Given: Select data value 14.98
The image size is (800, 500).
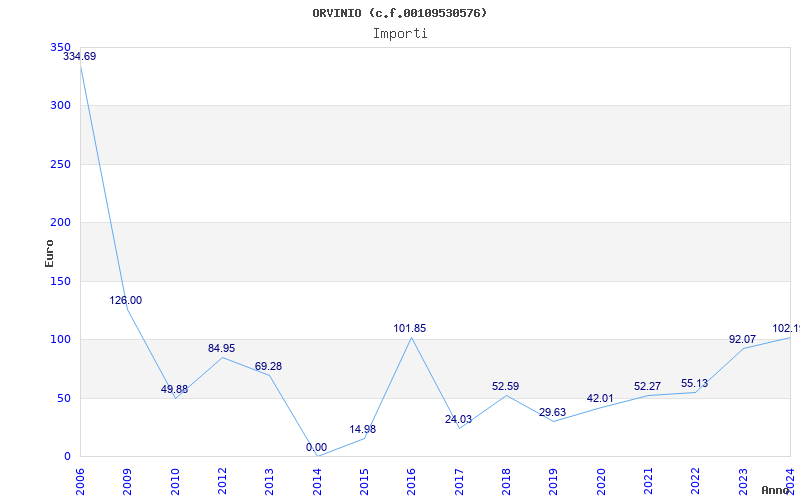Looking at the screenshot, I should (x=363, y=429).
